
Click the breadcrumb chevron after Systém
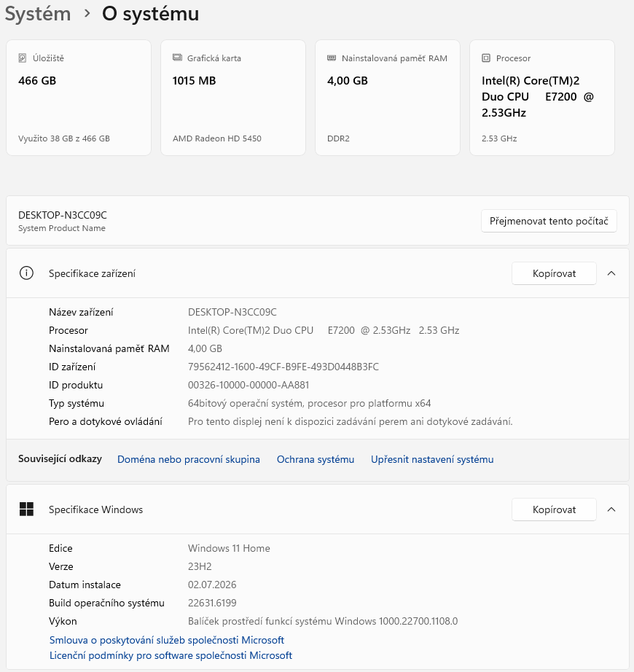(87, 14)
